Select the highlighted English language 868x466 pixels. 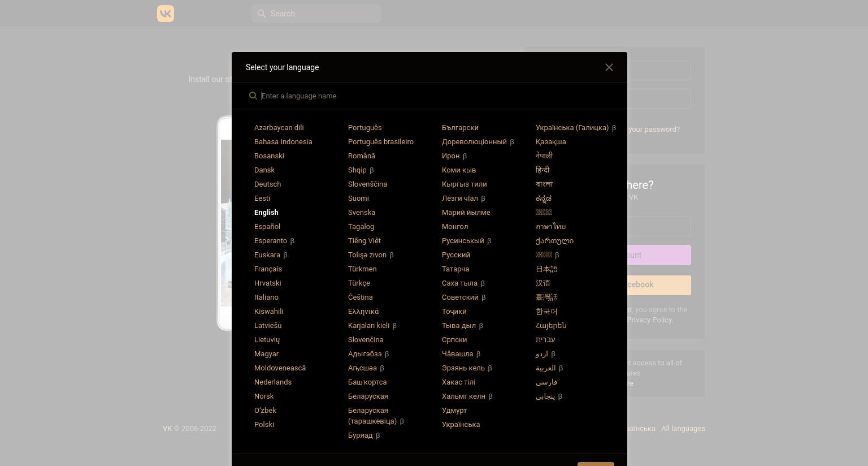click(266, 213)
